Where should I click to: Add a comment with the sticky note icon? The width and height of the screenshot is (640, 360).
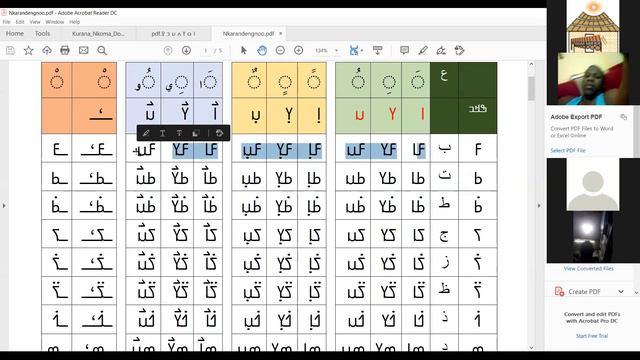404,51
